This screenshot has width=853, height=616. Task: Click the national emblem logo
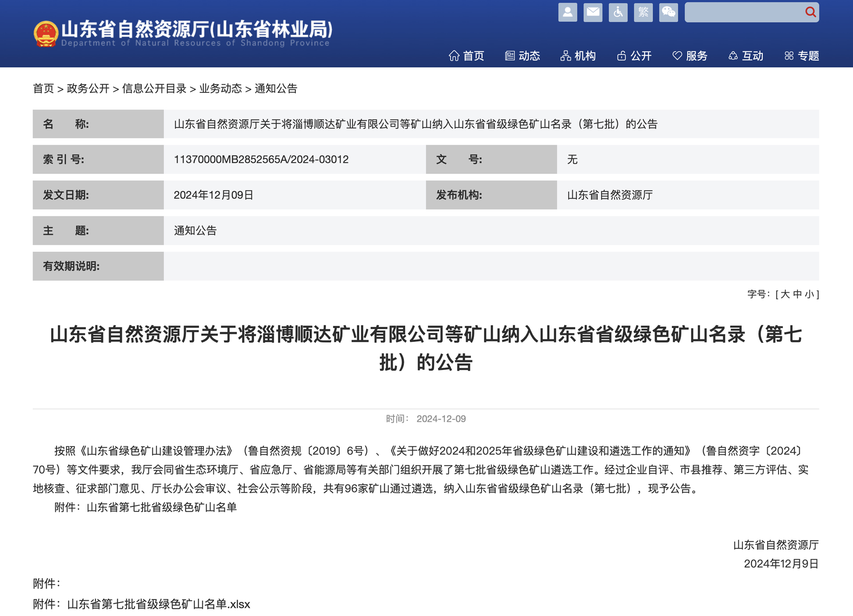coord(46,34)
